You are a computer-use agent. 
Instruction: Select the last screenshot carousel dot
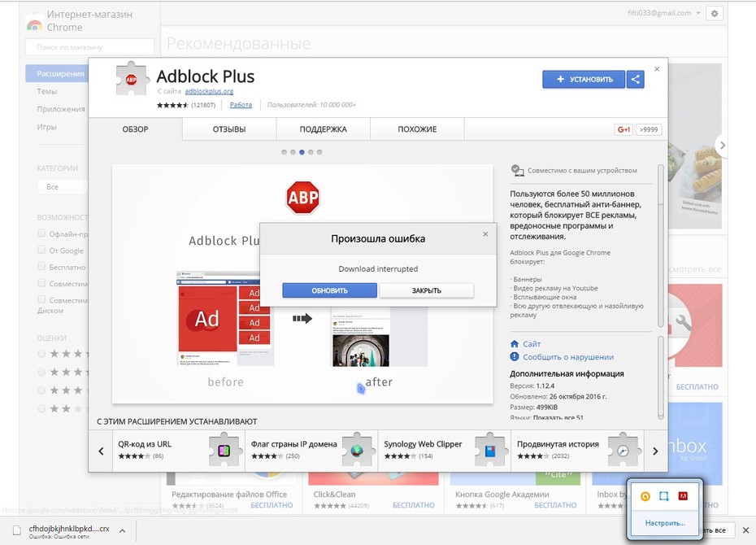coord(319,152)
